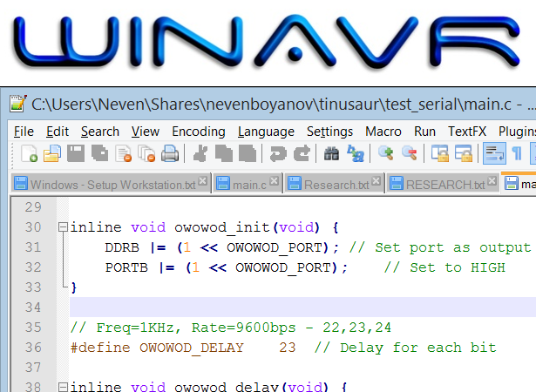This screenshot has width=536, height=392.
Task: Open the Macro menu
Action: click(383, 132)
